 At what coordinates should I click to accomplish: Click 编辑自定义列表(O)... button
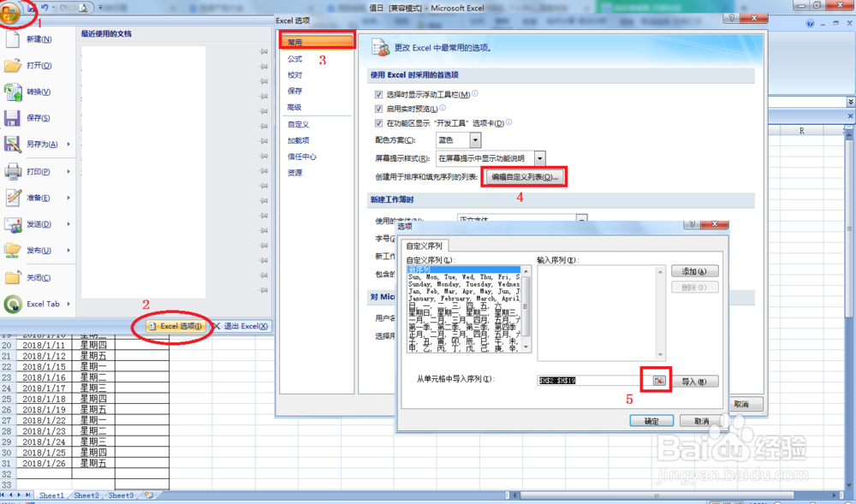[x=525, y=177]
